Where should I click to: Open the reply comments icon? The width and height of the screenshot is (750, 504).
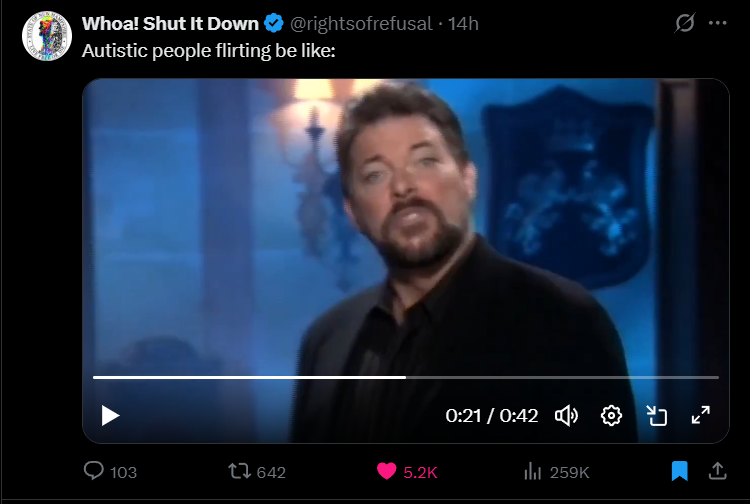coord(94,471)
